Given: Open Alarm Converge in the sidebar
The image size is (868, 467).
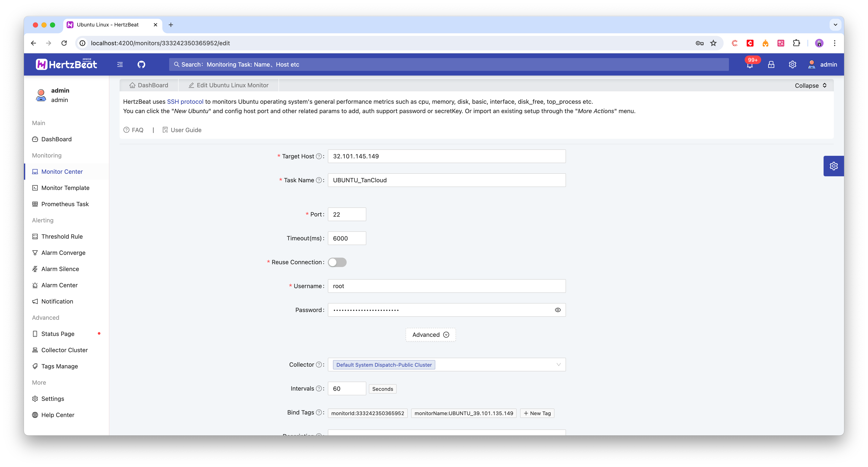Looking at the screenshot, I should [67, 252].
